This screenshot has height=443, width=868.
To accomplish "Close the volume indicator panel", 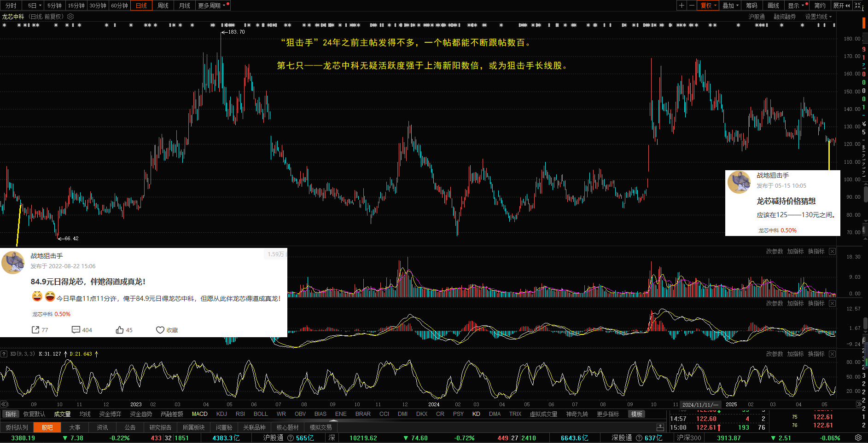I will [832, 251].
